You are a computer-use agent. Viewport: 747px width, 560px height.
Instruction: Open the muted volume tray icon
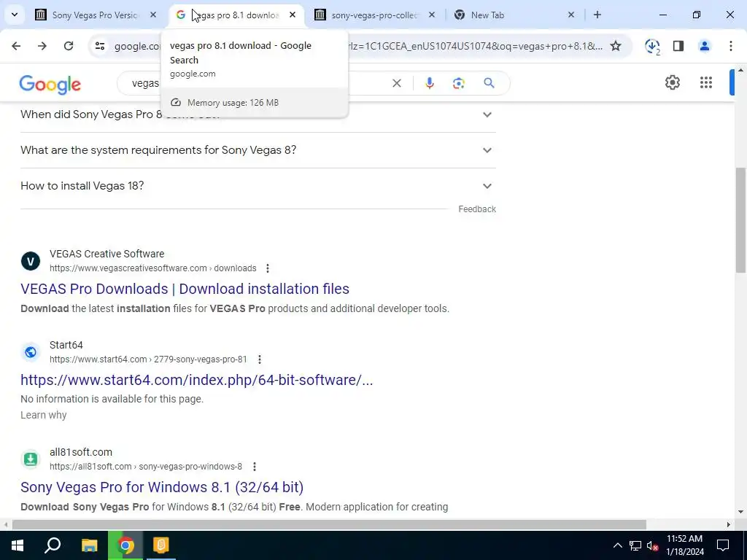652,545
